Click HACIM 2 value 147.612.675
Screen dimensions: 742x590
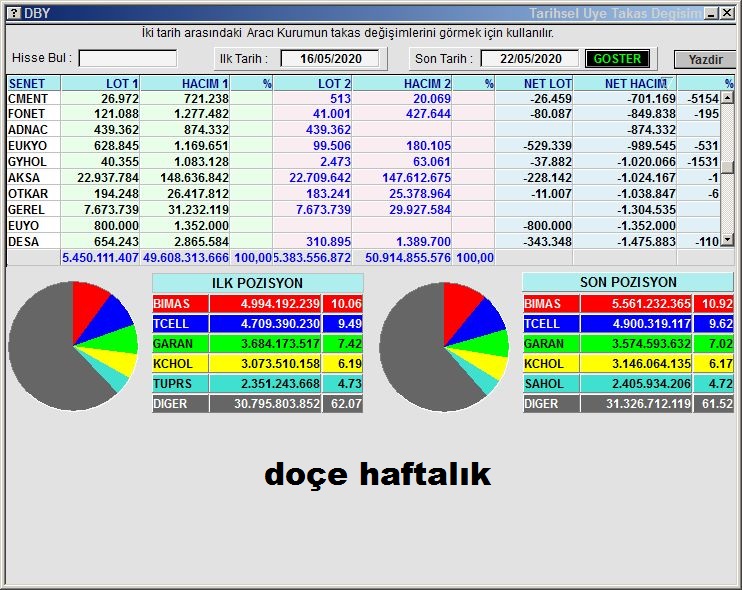(x=416, y=178)
